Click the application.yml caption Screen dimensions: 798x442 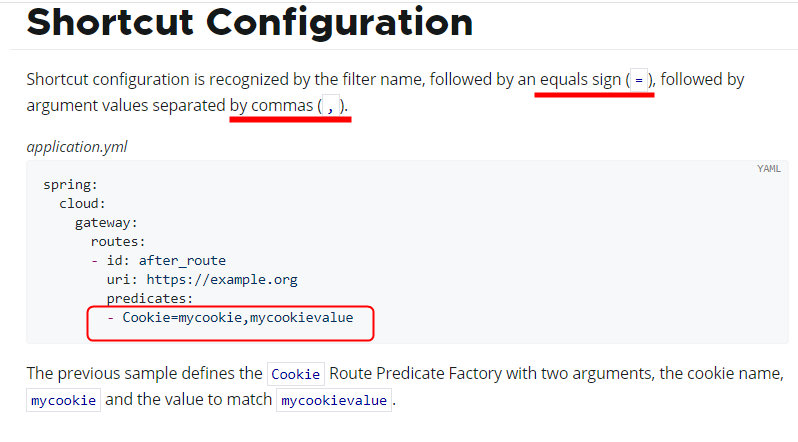(x=77, y=147)
